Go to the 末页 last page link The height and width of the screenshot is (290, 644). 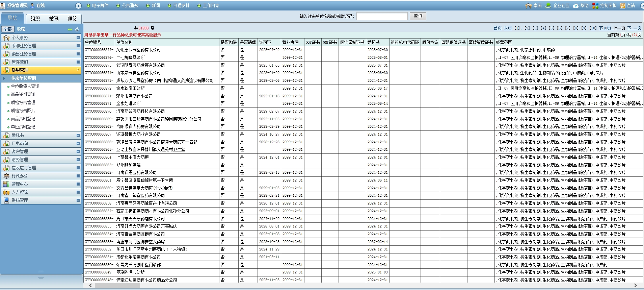[508, 28]
